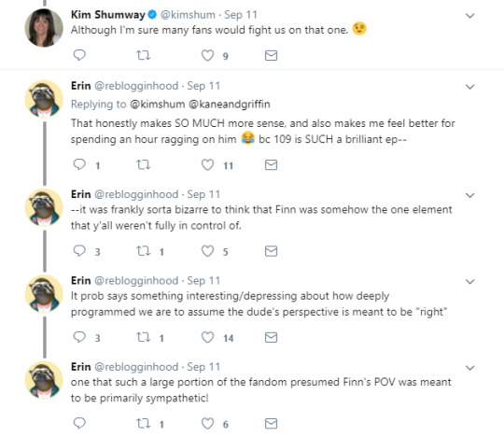Viewport: 504px width, 436px height.
Task: Open Kim Shumway's profile picture
Action: click(x=44, y=28)
